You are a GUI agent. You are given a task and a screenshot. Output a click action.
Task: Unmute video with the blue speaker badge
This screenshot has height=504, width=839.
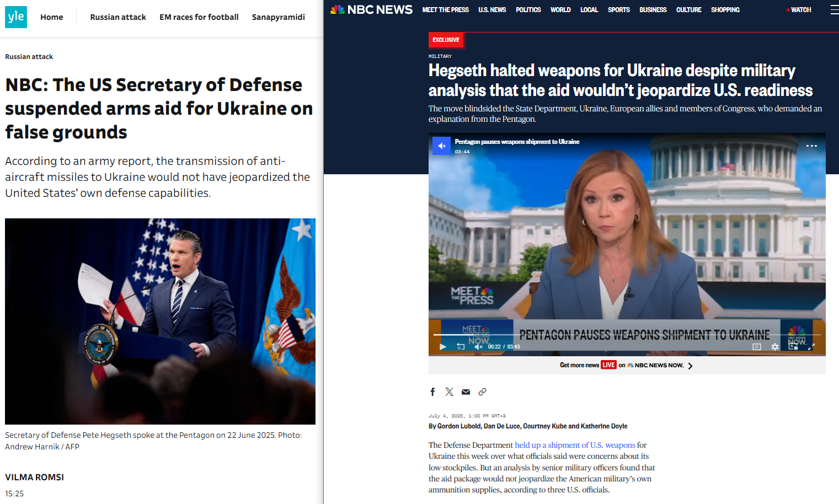click(x=441, y=146)
